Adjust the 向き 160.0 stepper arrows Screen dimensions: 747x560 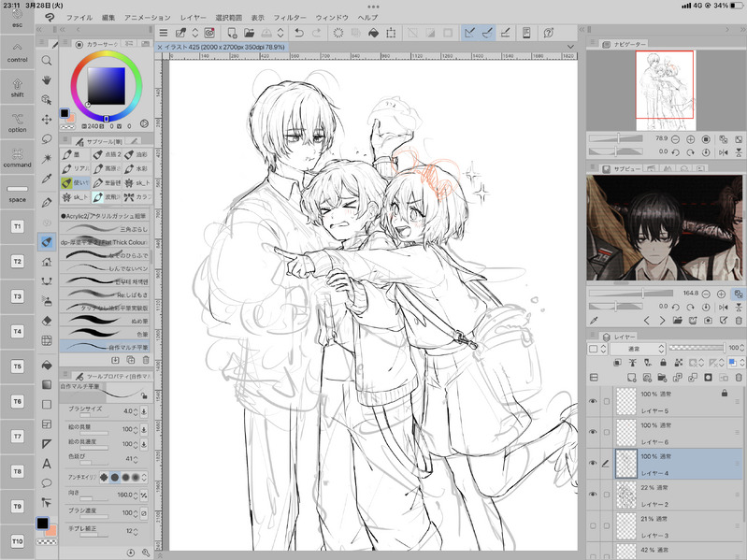coord(136,495)
